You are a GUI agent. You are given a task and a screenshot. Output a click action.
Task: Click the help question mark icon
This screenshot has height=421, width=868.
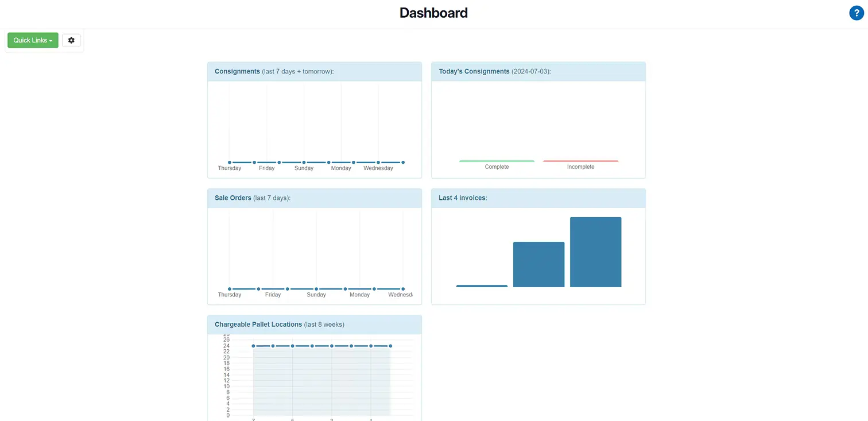point(857,12)
